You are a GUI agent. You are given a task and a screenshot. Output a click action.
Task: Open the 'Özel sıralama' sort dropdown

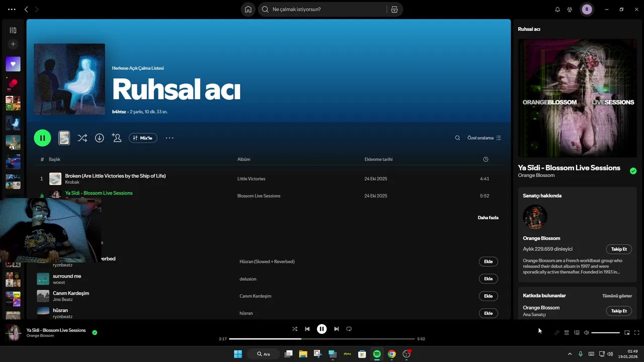click(484, 138)
